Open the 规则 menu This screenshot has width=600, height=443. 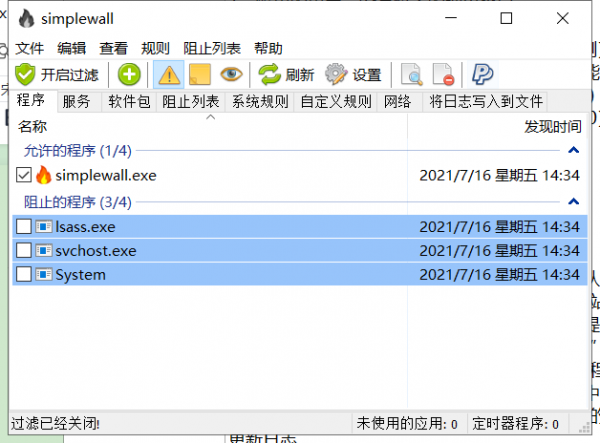pos(155,49)
